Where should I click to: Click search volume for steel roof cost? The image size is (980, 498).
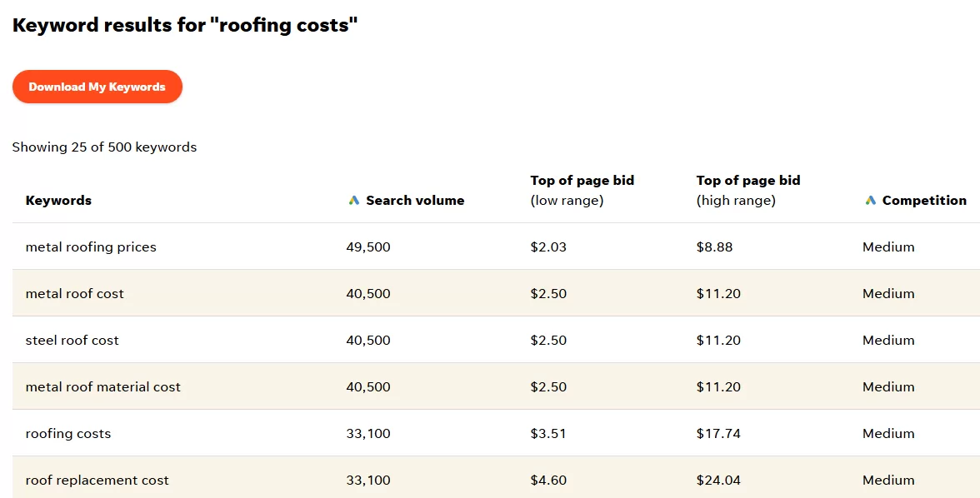(368, 341)
